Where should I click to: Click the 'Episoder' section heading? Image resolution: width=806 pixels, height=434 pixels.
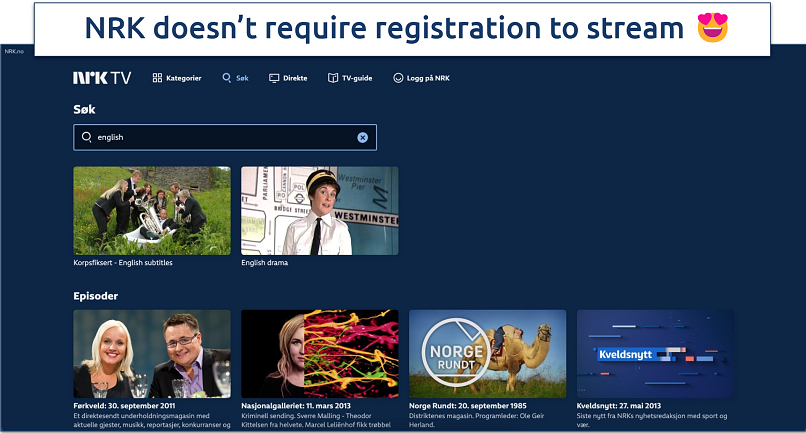(96, 296)
